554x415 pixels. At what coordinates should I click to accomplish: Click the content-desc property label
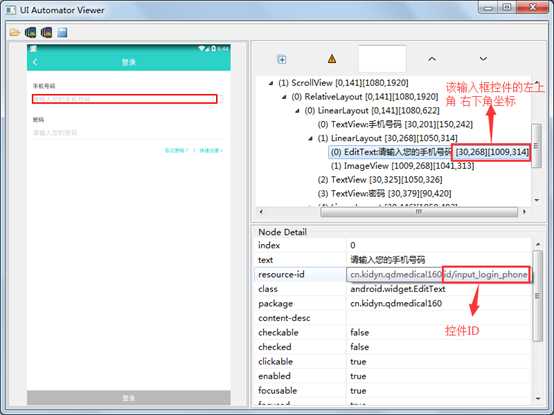284,318
